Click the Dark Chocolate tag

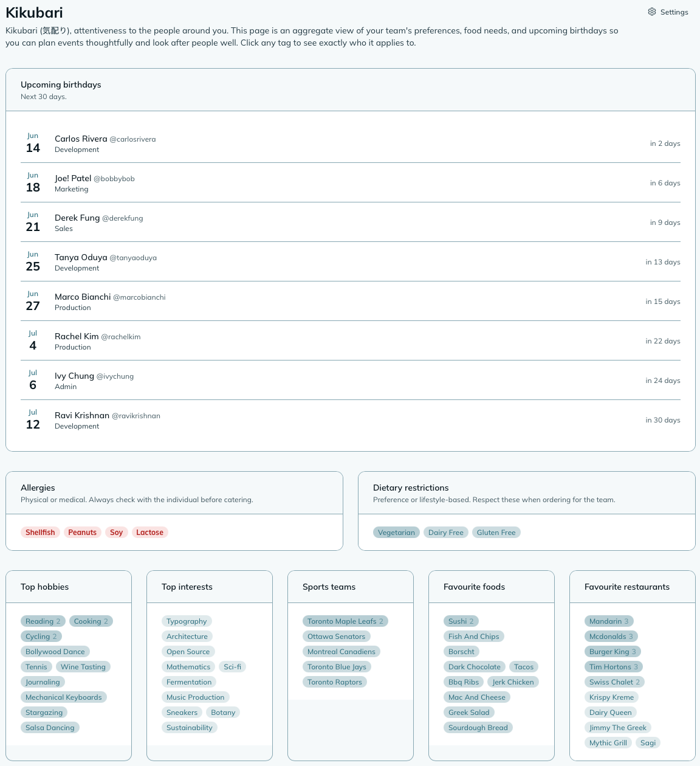pos(475,667)
